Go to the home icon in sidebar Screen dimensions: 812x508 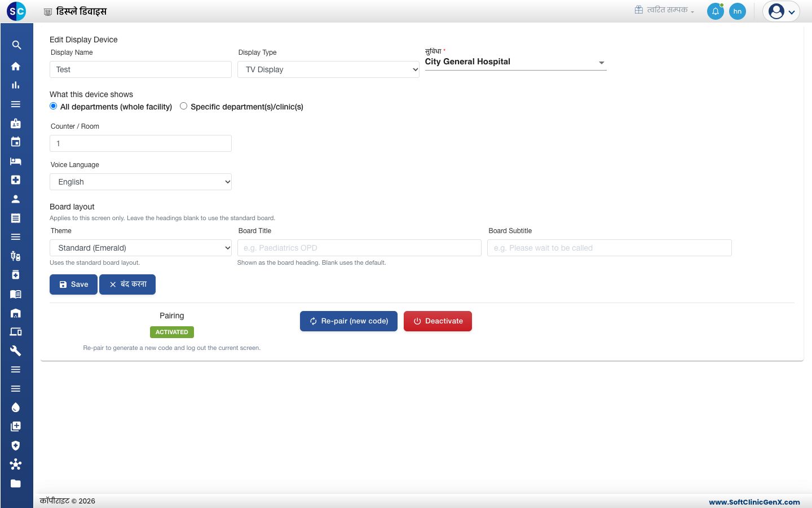[16, 66]
